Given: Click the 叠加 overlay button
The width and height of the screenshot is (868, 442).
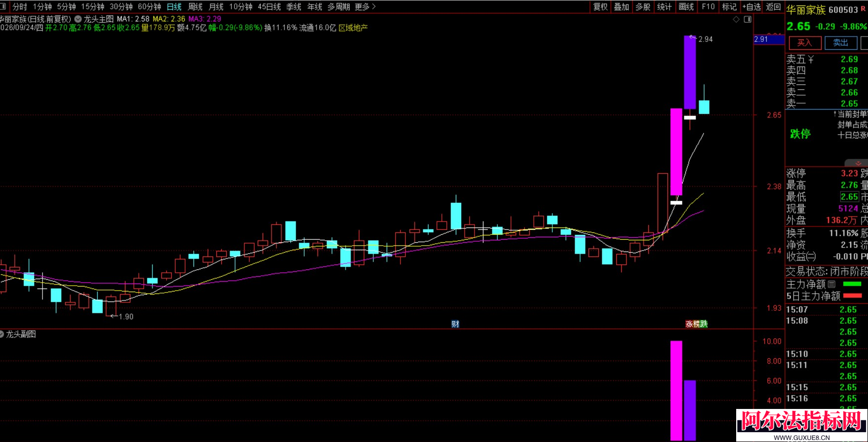Looking at the screenshot, I should click(622, 7).
